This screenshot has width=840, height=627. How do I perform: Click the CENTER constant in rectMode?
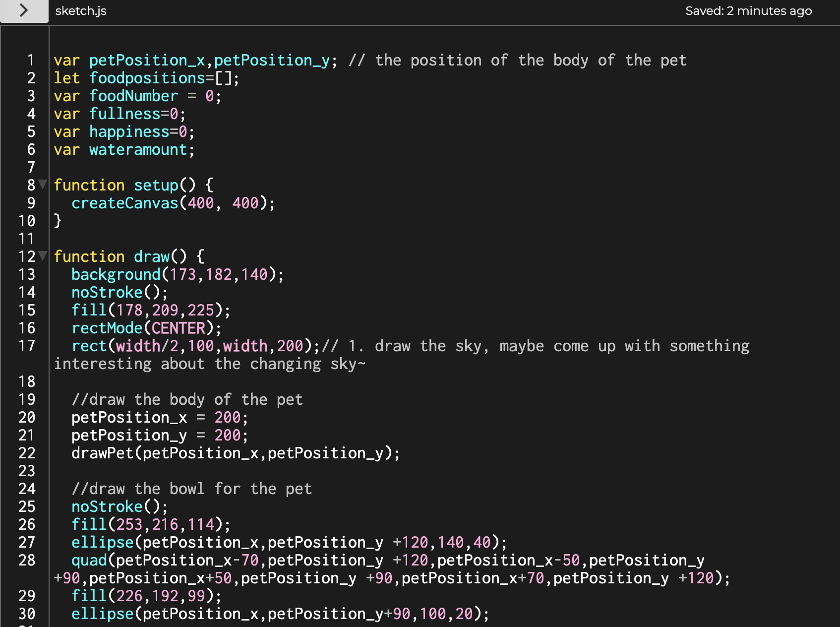tap(178, 328)
